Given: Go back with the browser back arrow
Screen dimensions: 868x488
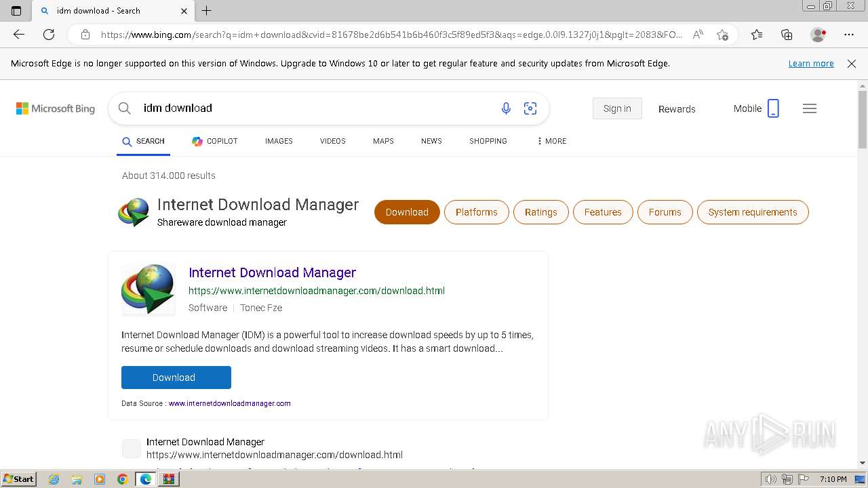Looking at the screenshot, I should coord(19,35).
